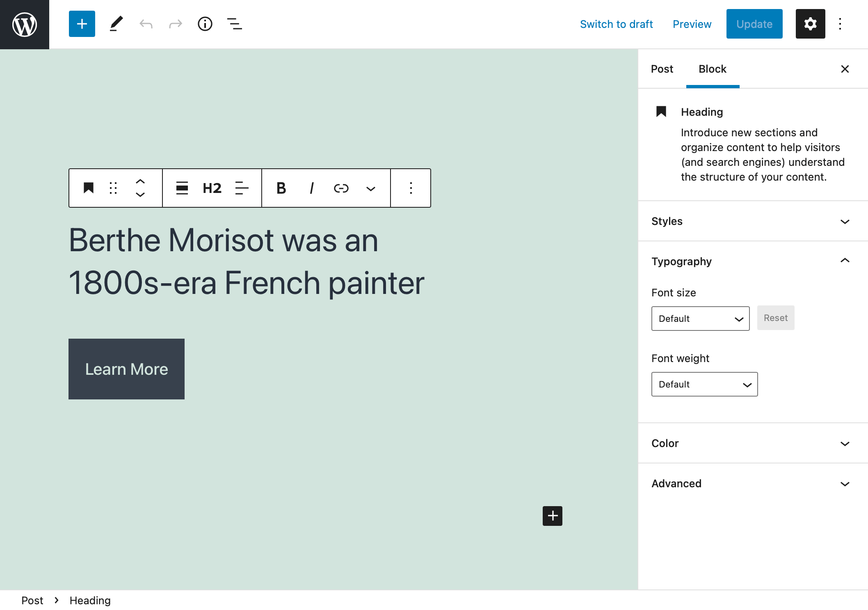
Task: Apply italic formatting to heading
Action: click(311, 188)
